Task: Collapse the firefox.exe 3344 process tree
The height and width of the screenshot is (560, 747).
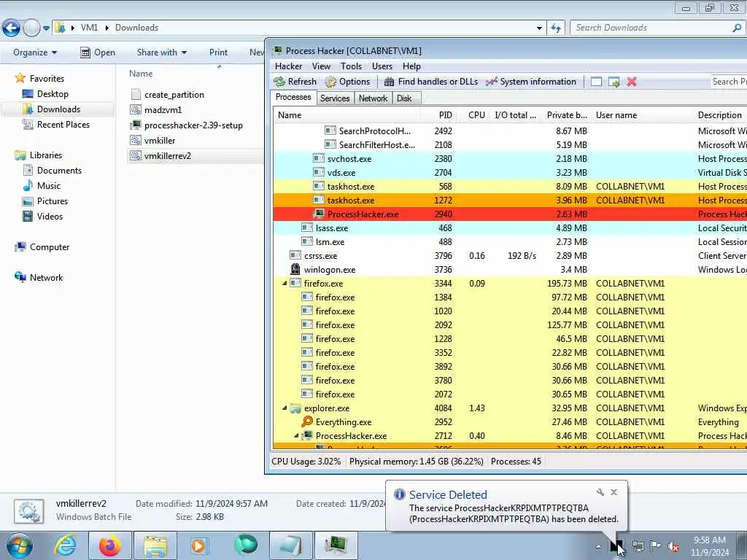Action: pyautogui.click(x=285, y=284)
